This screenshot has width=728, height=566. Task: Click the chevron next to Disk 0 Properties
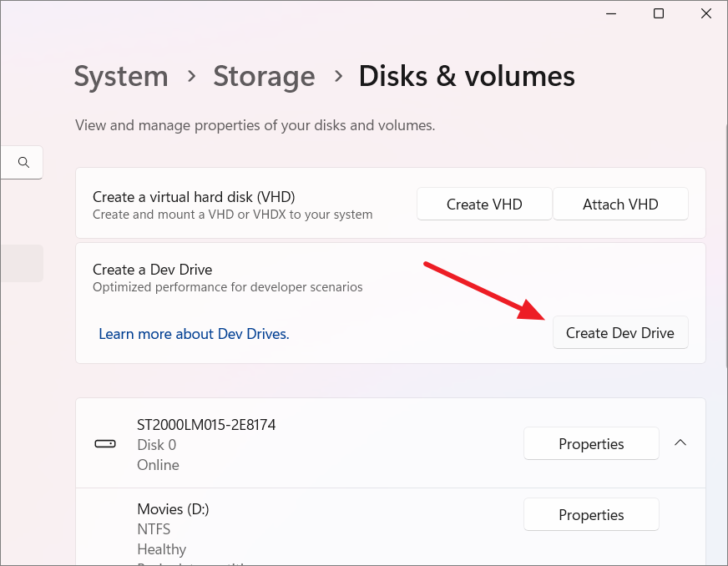click(680, 443)
